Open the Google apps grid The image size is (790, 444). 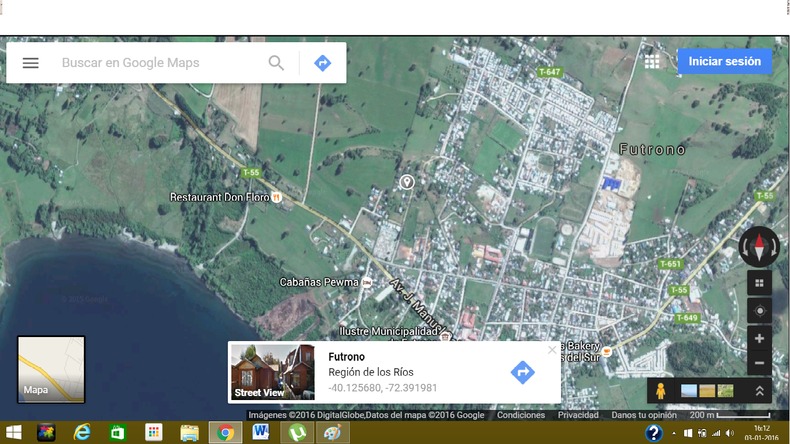coord(652,62)
